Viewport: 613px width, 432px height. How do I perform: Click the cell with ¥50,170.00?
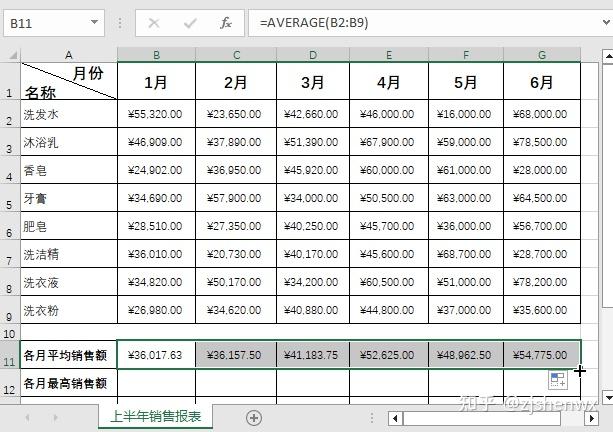236,282
